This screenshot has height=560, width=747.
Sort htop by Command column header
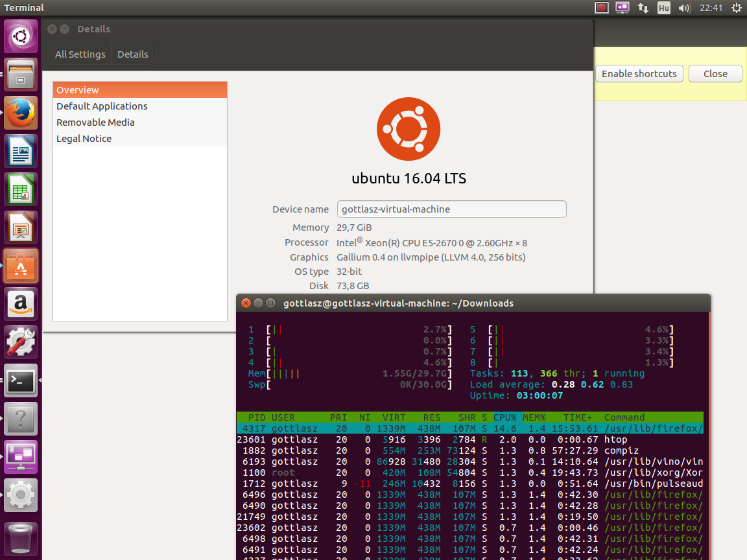624,417
